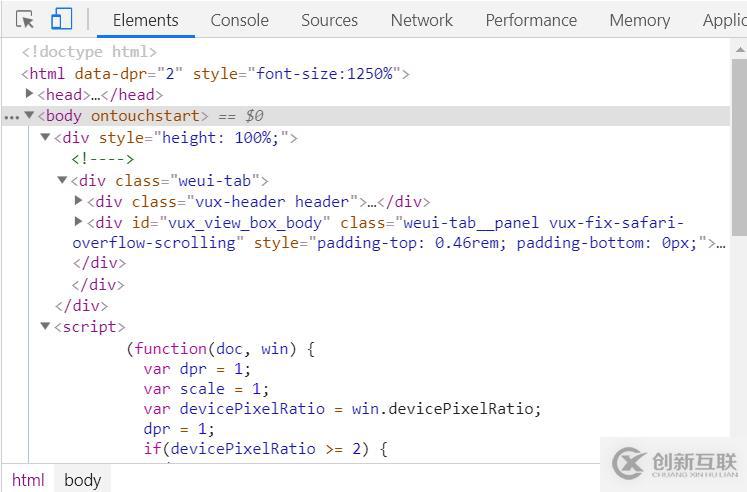
Task: Click the three-dots beside the body node
Action: [11, 116]
